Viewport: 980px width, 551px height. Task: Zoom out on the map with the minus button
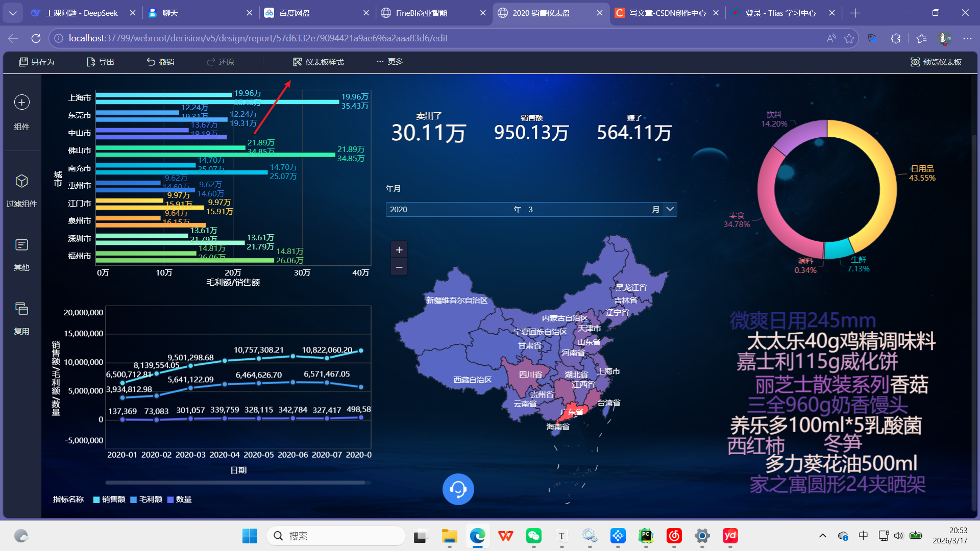click(x=399, y=267)
